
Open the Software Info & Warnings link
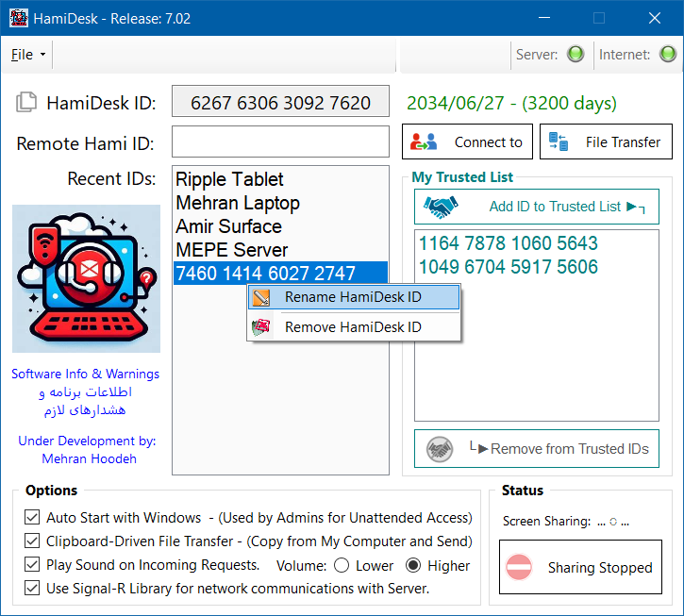85,374
